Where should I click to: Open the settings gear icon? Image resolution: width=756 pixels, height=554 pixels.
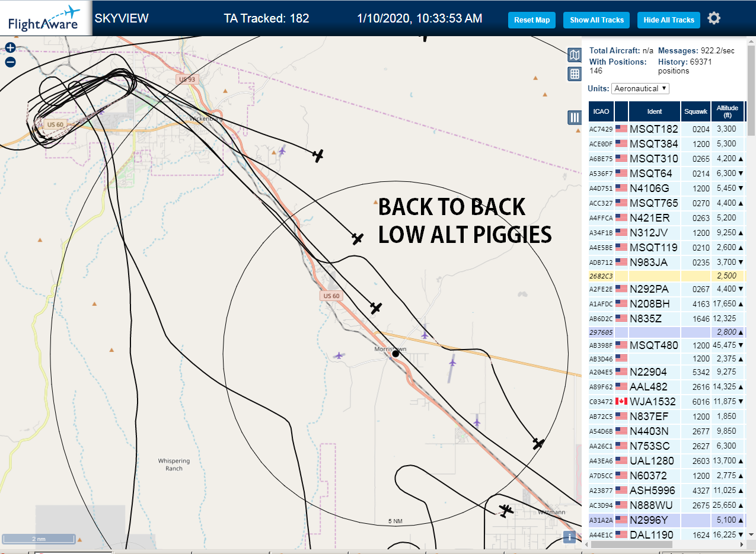click(714, 18)
